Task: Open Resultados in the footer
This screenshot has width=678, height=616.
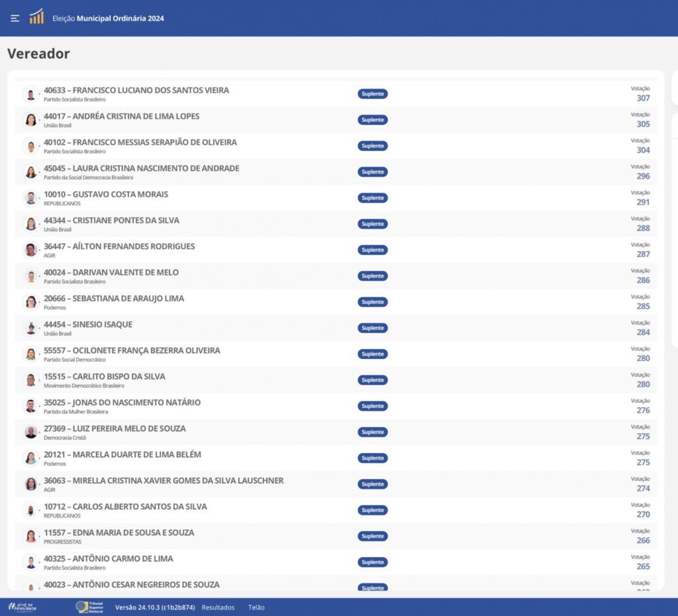Action: pyautogui.click(x=218, y=607)
